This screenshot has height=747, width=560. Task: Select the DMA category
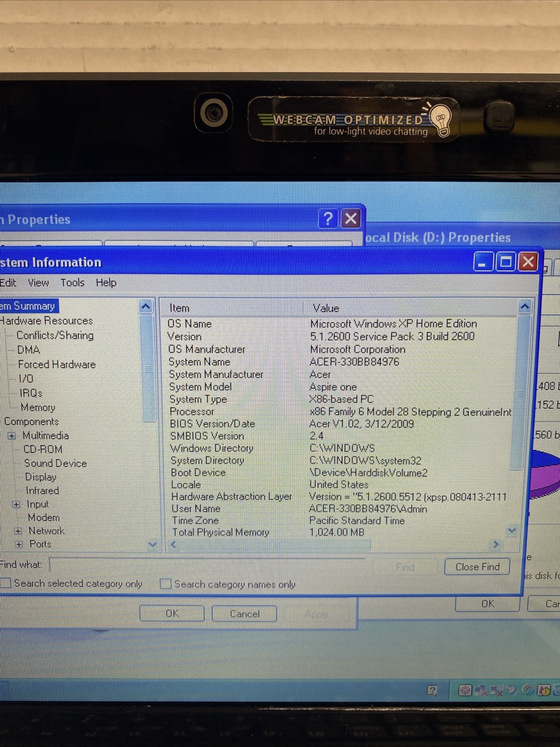pos(28,350)
